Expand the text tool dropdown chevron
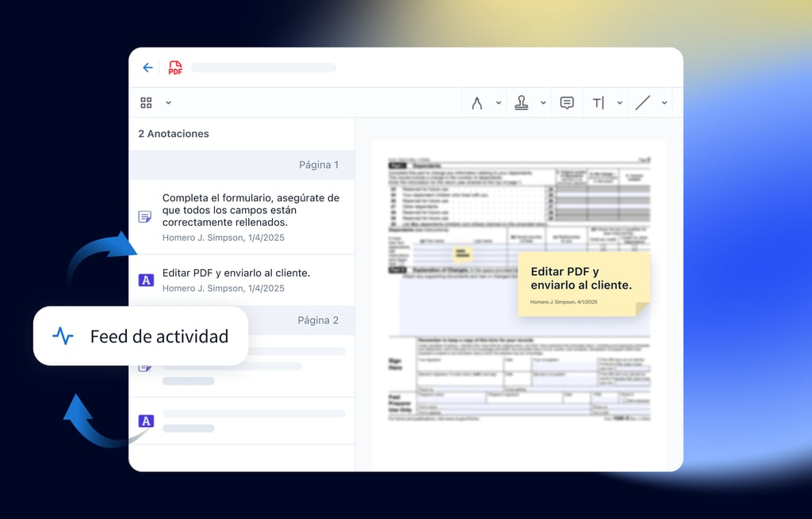Viewport: 812px width, 519px height. pyautogui.click(x=619, y=103)
